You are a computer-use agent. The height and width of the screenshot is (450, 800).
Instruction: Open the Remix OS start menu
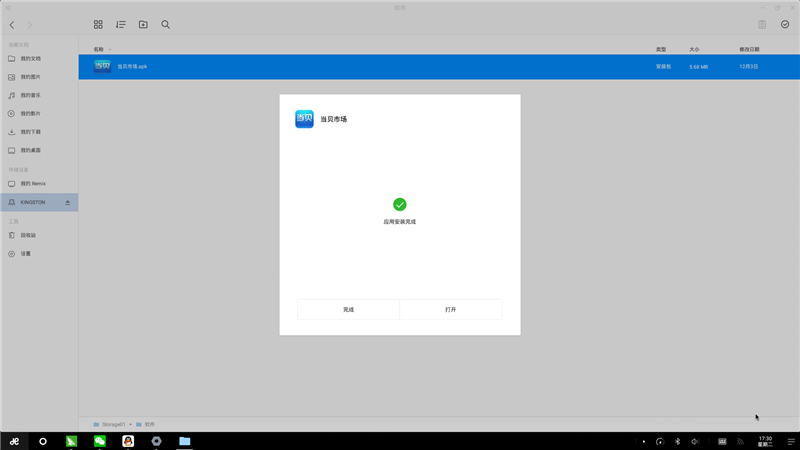pos(14,441)
